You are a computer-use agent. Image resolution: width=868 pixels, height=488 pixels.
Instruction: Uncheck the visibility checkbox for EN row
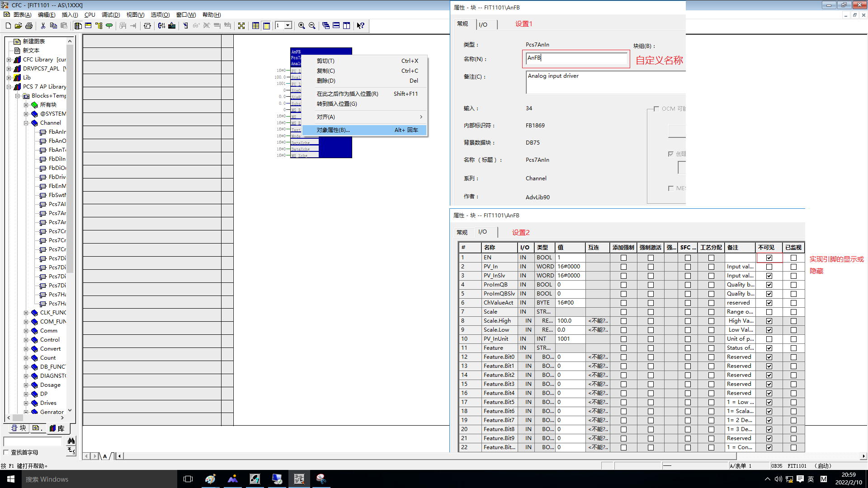[x=769, y=258]
